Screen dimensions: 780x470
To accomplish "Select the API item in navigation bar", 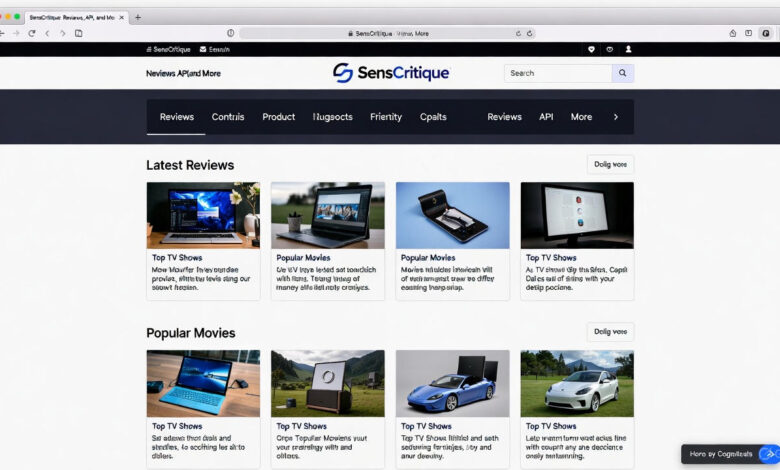I will pos(546,117).
